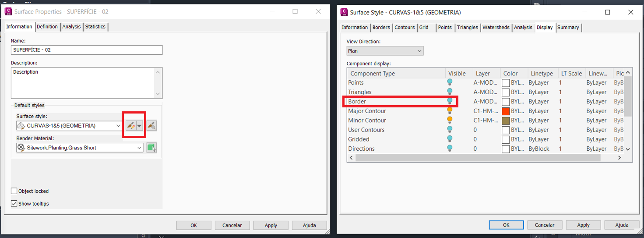This screenshot has width=644, height=238.
Task: Open the View Direction dropdown
Action: [x=385, y=51]
